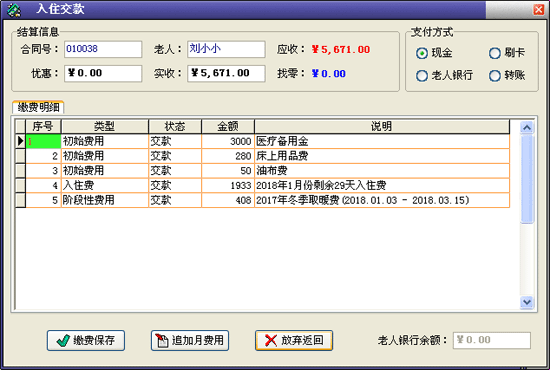Click the scrollbar down arrow
This screenshot has height=370, width=550.
[527, 302]
